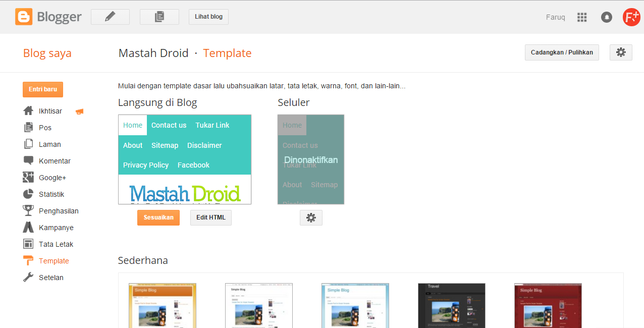644x328 pixels.
Task: Open Komentar section
Action: 55,161
